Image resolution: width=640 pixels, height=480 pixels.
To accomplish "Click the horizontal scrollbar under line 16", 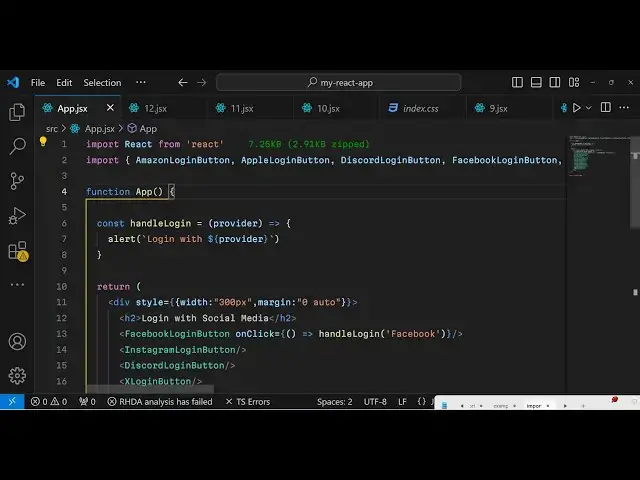I will [x=150, y=389].
